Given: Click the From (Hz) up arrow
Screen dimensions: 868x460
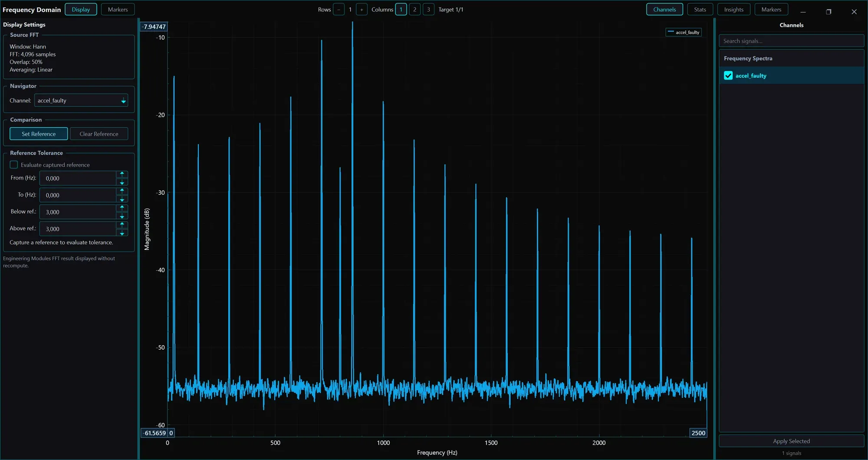Looking at the screenshot, I should pos(122,174).
